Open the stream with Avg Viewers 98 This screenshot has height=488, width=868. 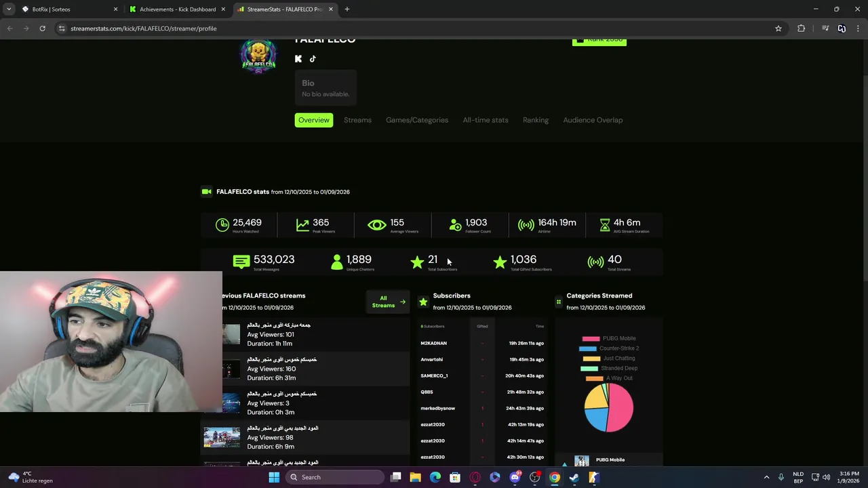pos(305,437)
